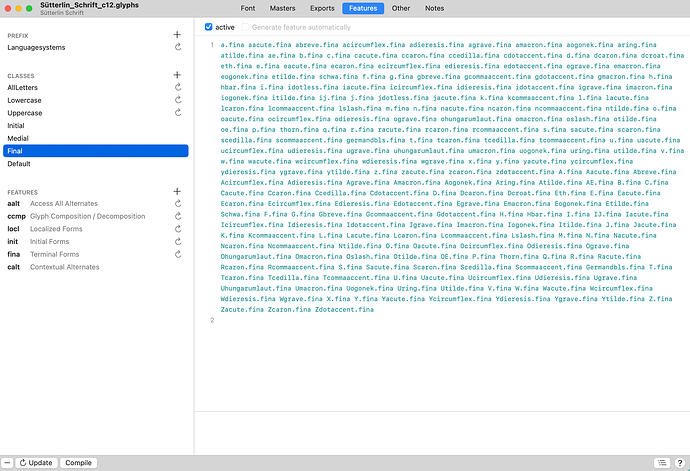Click Zdotaccent.fina at the code end
Viewport: 690px width, 471px height.
point(344,310)
